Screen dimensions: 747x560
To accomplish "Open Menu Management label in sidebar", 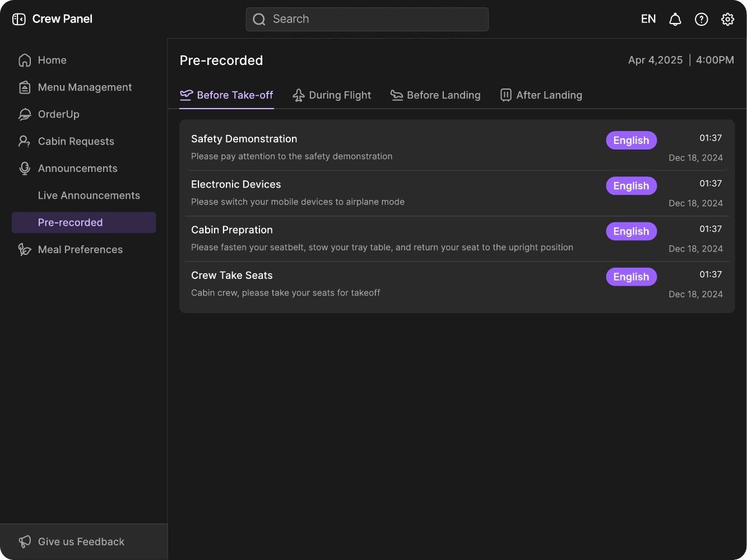I will 85,87.
